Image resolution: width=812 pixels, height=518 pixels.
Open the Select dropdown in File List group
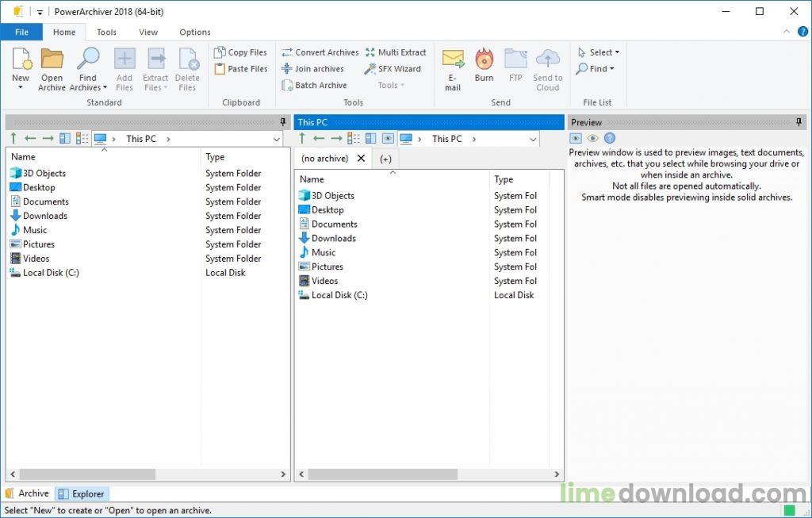tap(599, 52)
